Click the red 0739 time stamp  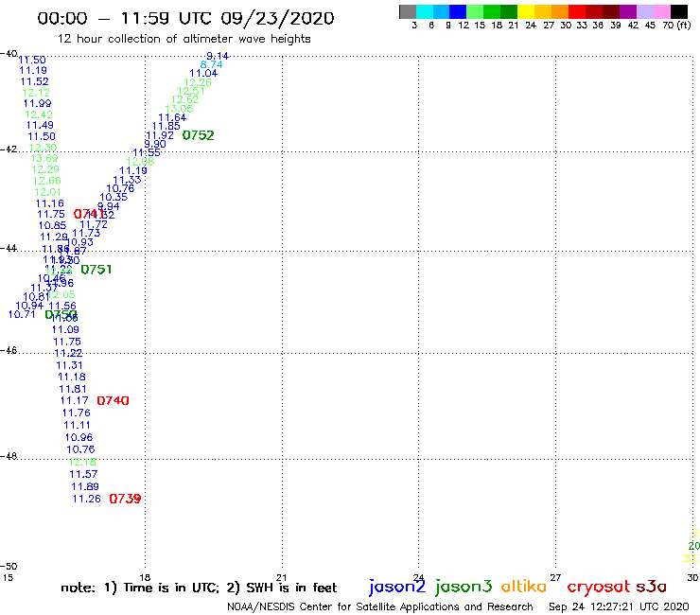(x=125, y=499)
